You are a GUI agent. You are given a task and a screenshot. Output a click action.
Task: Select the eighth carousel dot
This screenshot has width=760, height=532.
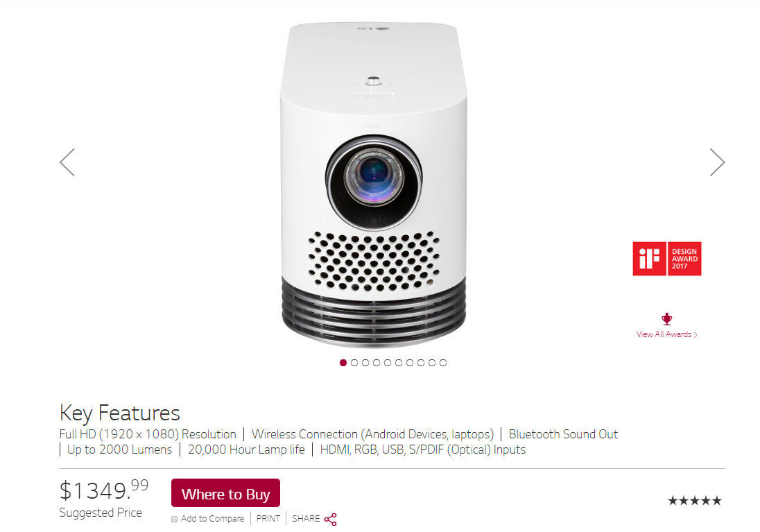[421, 363]
